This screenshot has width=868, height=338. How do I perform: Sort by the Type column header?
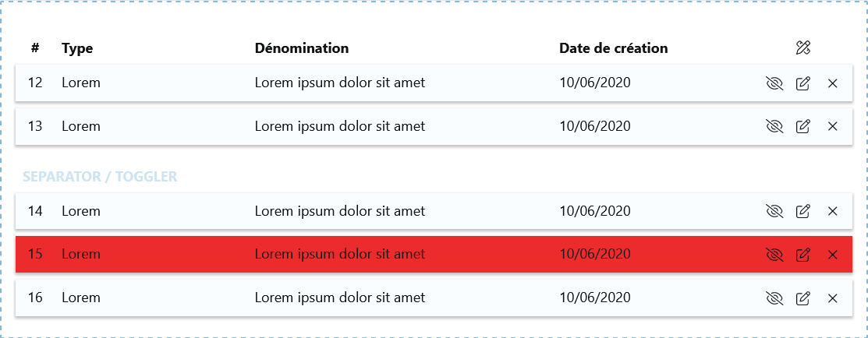(x=77, y=48)
